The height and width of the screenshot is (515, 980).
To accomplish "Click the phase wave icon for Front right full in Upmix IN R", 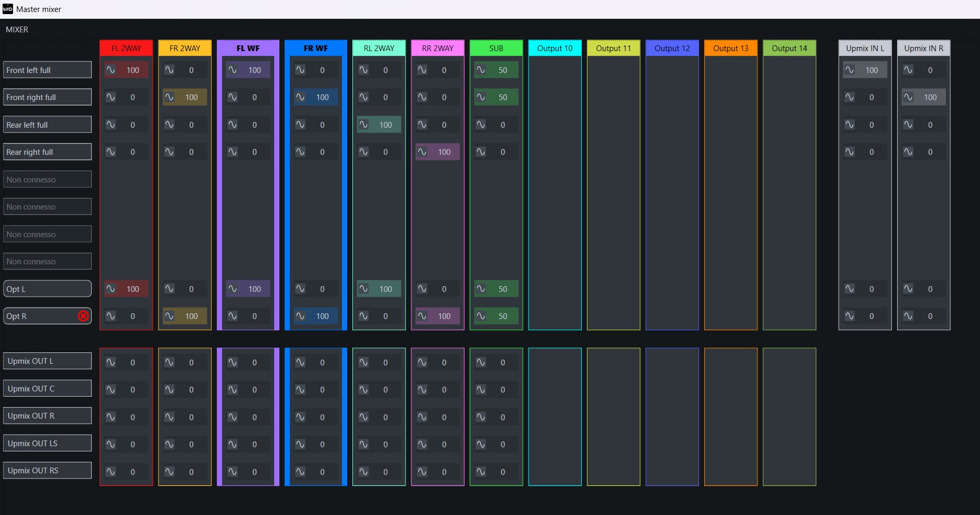I will [x=908, y=97].
